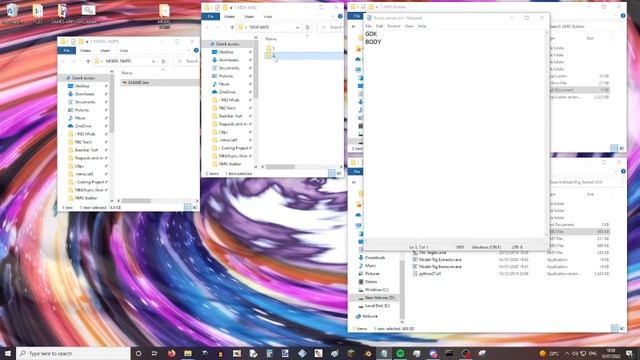Screen dimensions: 640x360
Task: Open Home tab in NEW AMG explorer window
Action: [x=229, y=17]
